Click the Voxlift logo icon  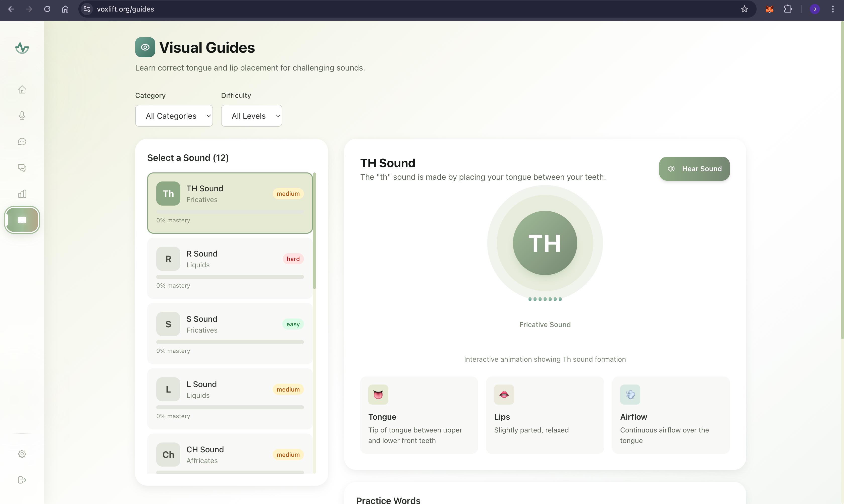[x=22, y=48]
